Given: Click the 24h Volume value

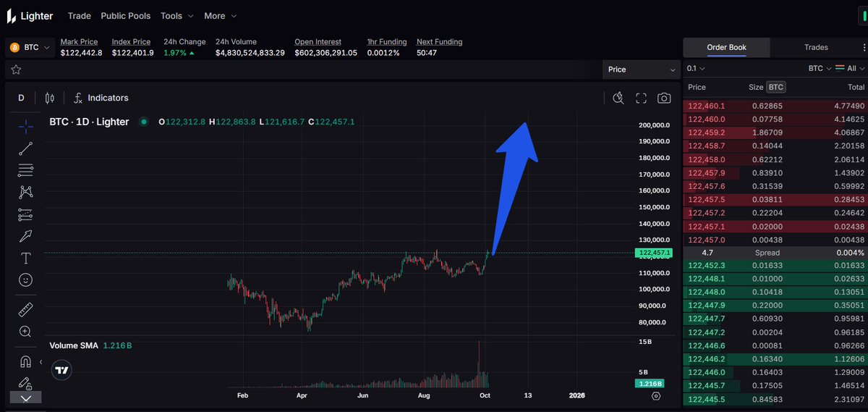Looking at the screenshot, I should tap(250, 53).
